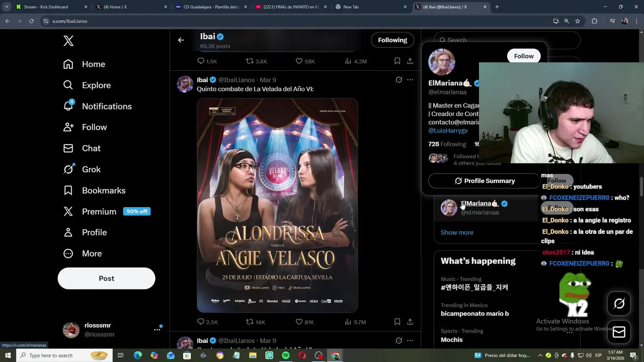Bookmark the tweet with 58K likes
Viewport: 644px width, 362px height.
click(397, 61)
